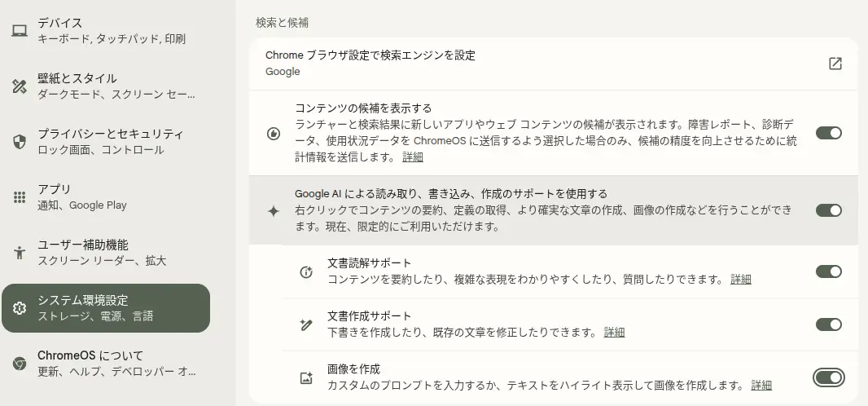Viewport: 868px width, 406px height.
Task: Click the 文書作成サポート title text
Action: coord(369,316)
